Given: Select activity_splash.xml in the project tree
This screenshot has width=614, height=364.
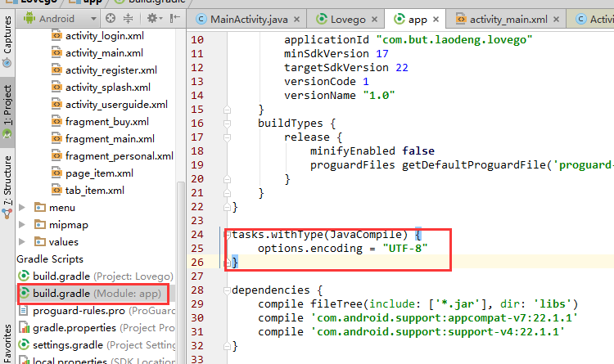Looking at the screenshot, I should (108, 88).
